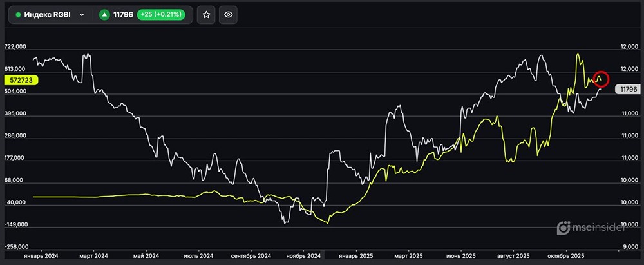Expand the Индекс RGBI chevron dropdown

click(82, 14)
